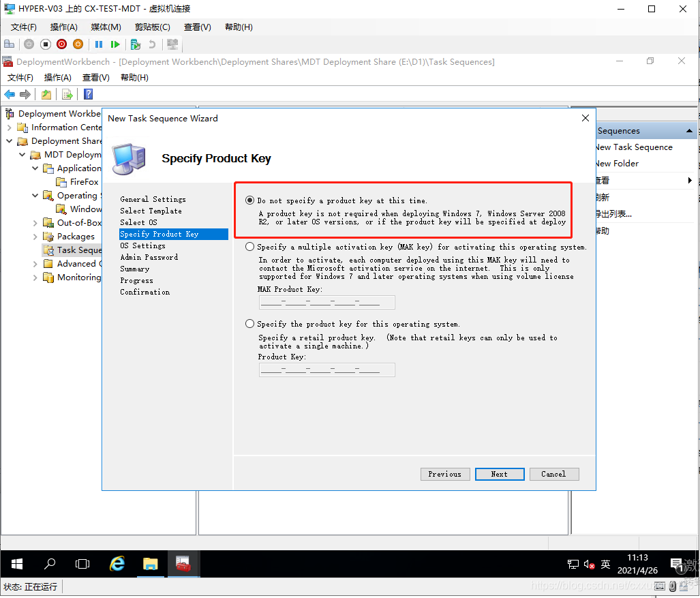The height and width of the screenshot is (598, 700).
Task: Click the Help question mark icon
Action: (89, 94)
